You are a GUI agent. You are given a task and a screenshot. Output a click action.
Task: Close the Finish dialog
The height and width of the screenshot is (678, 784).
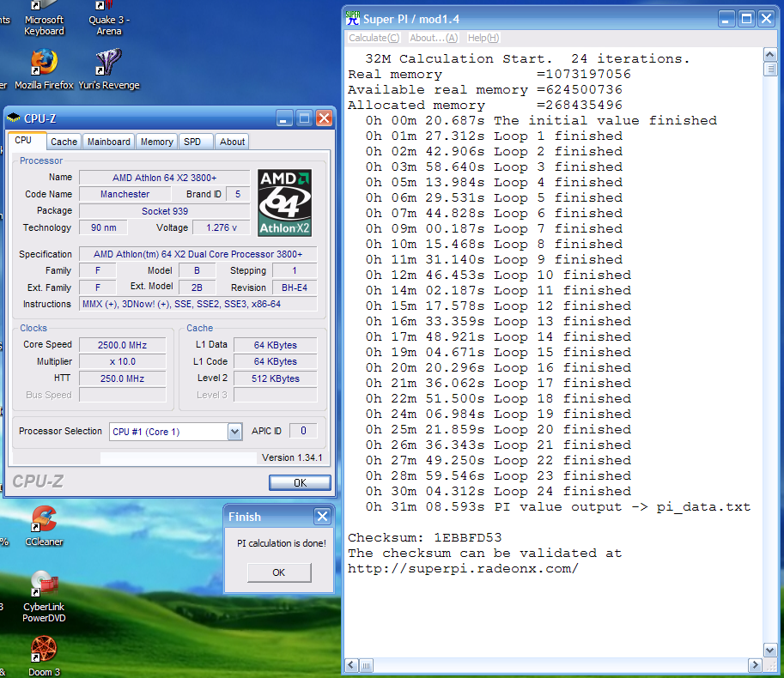pos(323,516)
